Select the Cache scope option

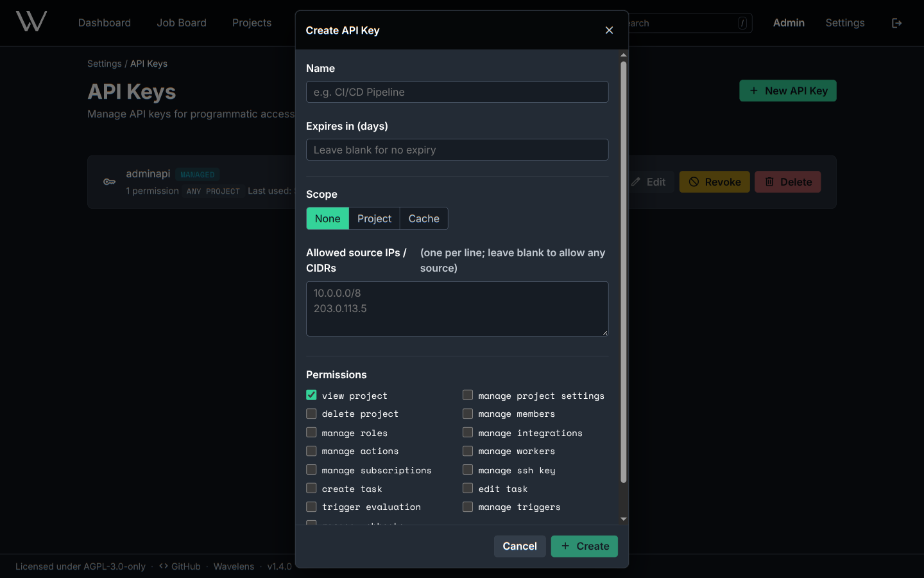coord(424,218)
